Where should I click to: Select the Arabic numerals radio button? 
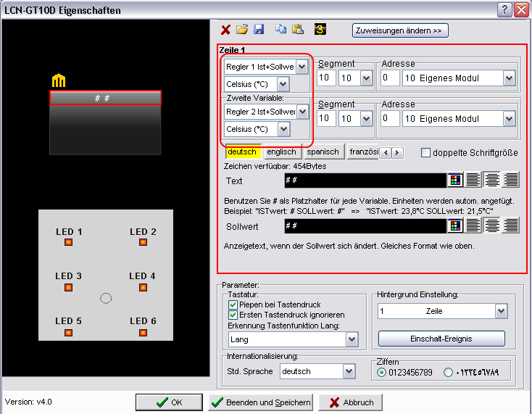point(449,372)
